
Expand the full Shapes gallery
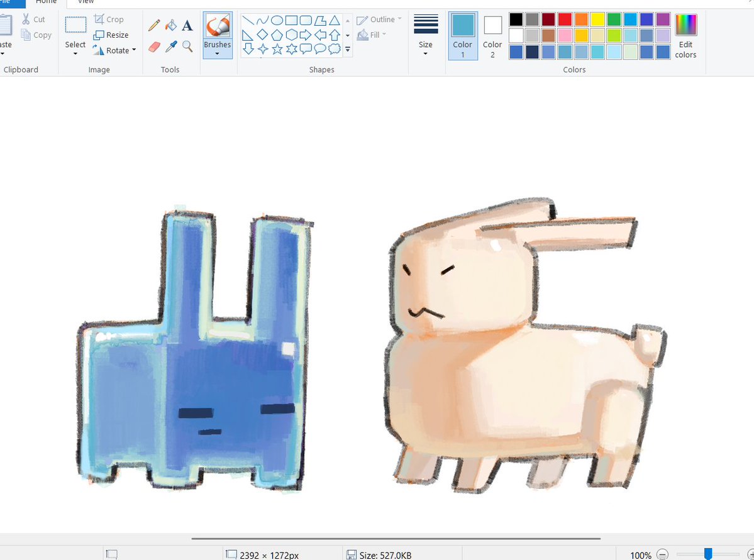348,49
